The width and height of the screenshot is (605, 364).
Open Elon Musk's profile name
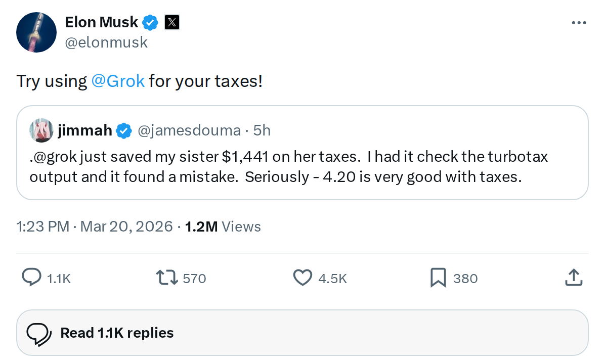pos(101,22)
